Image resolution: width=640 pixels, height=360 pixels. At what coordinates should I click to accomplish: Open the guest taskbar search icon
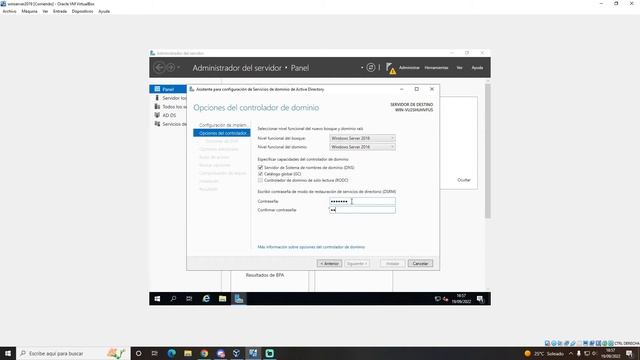click(x=173, y=299)
